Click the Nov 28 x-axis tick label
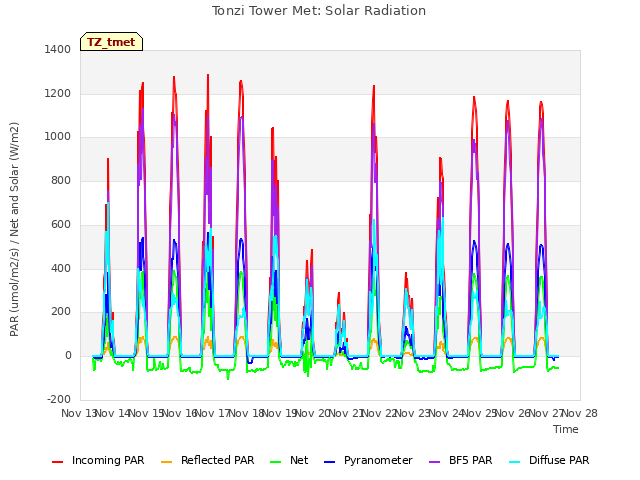640x480 pixels. click(x=580, y=413)
